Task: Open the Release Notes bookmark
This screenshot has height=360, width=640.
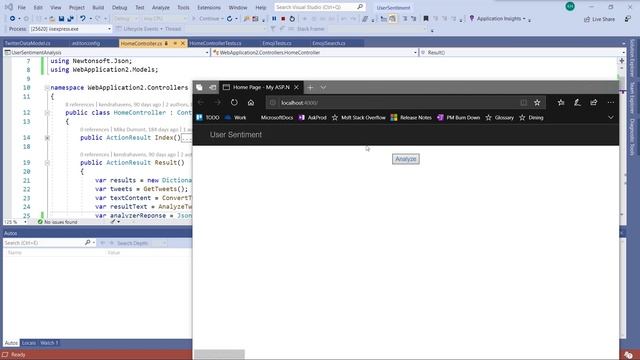Action: (411, 118)
